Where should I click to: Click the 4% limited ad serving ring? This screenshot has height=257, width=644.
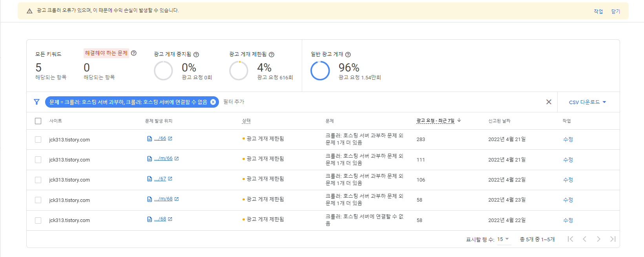[x=239, y=71]
